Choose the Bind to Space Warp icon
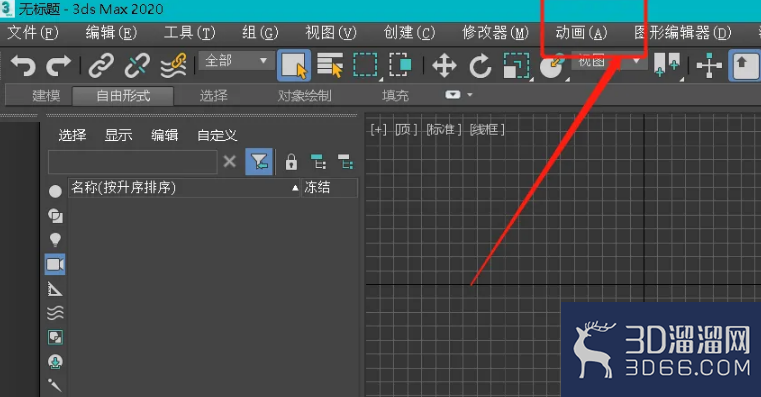Screen dimensions: 761x397 (174, 66)
